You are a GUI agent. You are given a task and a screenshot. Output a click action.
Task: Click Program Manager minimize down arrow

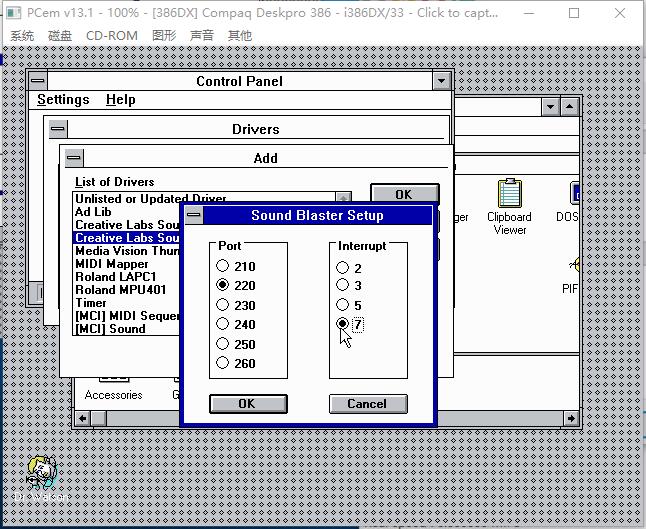(550, 107)
